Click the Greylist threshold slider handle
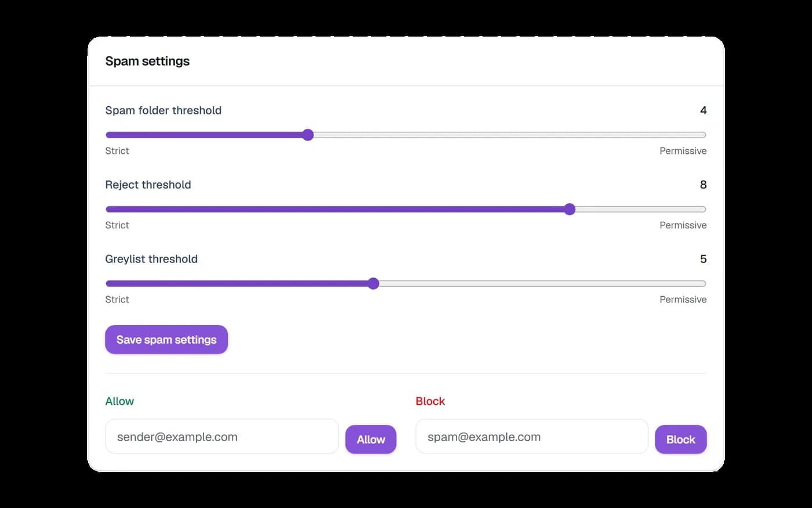The height and width of the screenshot is (508, 812). 374,284
